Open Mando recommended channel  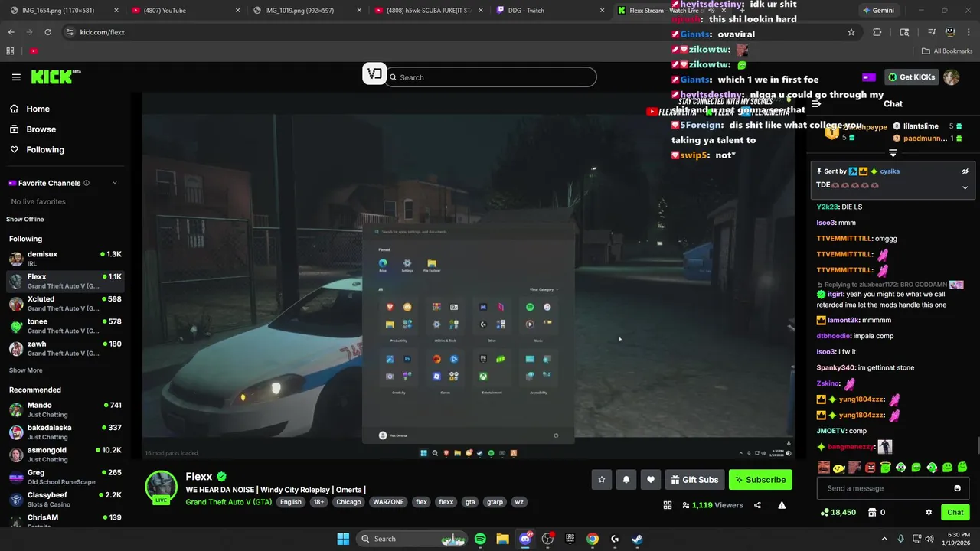pos(65,409)
